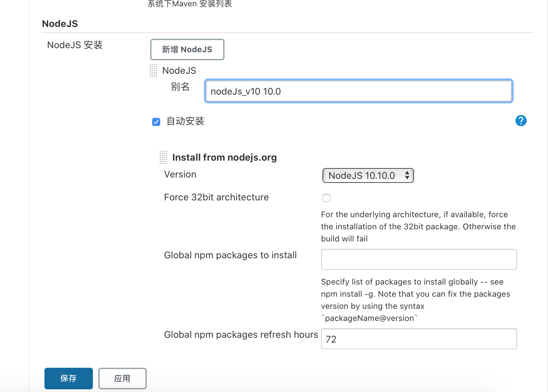Click 'Global npm packages to install' label
Viewport: 548px width, 392px height.
[231, 255]
